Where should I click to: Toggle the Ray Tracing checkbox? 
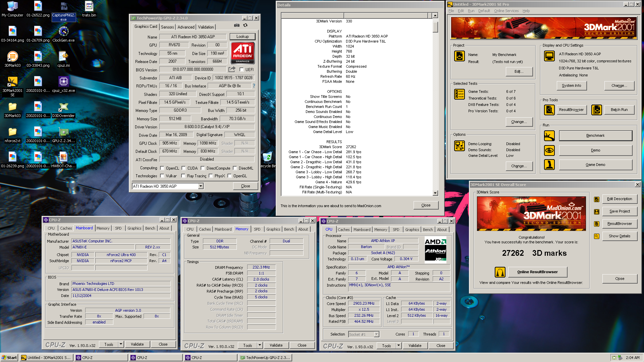183,176
